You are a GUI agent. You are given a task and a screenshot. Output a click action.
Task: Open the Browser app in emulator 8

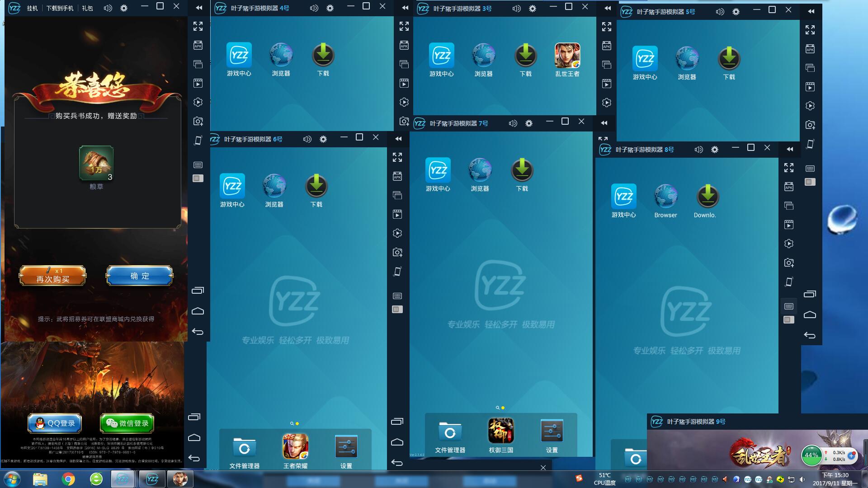point(665,197)
